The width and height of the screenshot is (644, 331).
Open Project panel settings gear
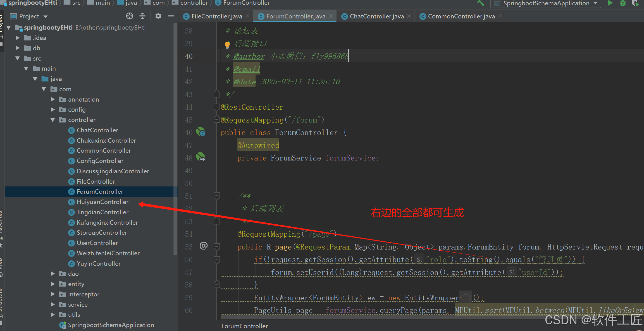[158, 16]
